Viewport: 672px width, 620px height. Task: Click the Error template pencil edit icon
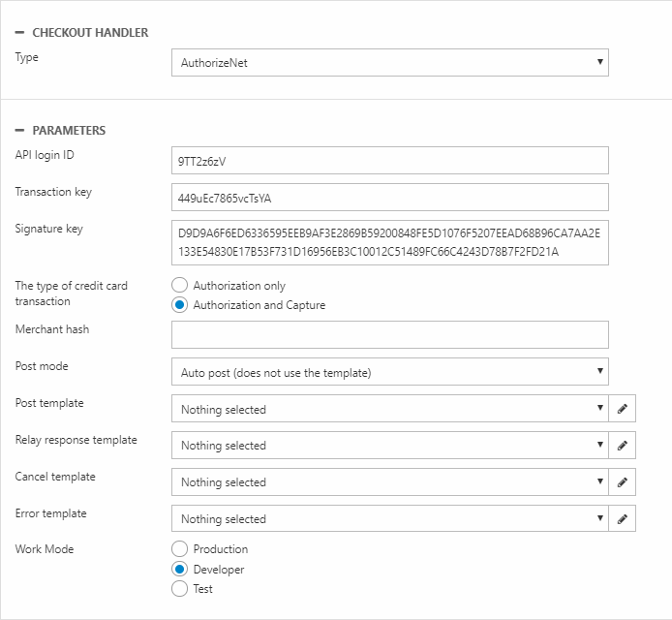623,519
